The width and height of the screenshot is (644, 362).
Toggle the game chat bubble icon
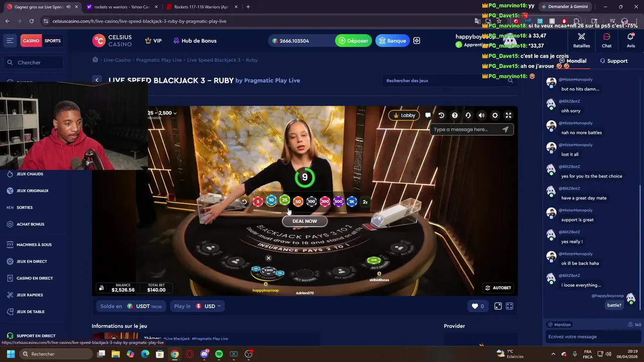coord(428,115)
